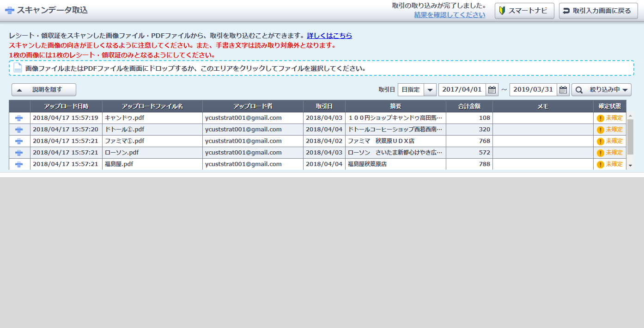Click the メモ column header

(x=543, y=106)
